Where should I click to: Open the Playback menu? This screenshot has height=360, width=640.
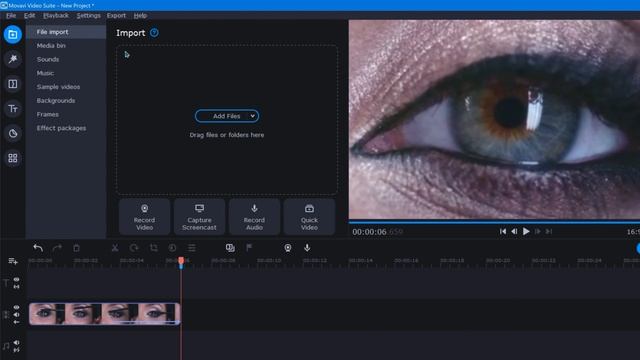pos(56,16)
